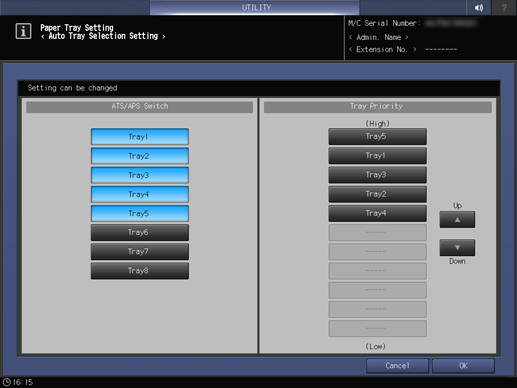The width and height of the screenshot is (517, 388).
Task: Click the clock icon in the status bar
Action: pos(6,382)
